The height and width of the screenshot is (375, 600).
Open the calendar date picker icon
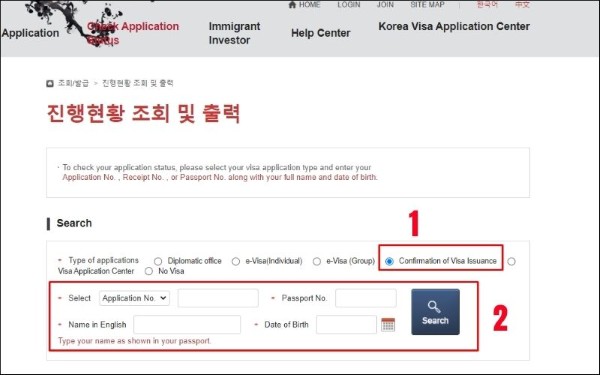click(x=388, y=324)
